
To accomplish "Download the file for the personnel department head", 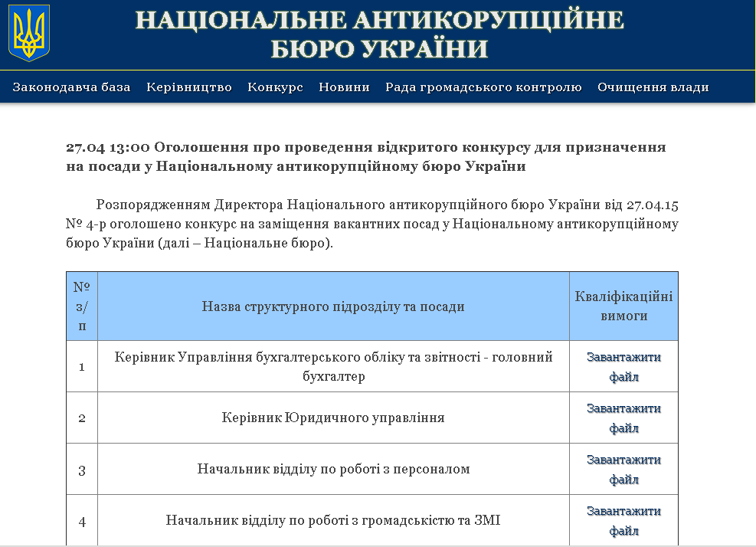I will (x=623, y=469).
